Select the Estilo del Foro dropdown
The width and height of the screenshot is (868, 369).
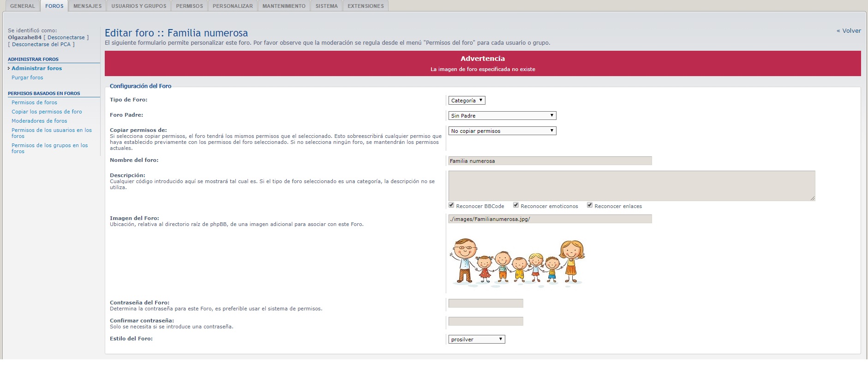476,339
